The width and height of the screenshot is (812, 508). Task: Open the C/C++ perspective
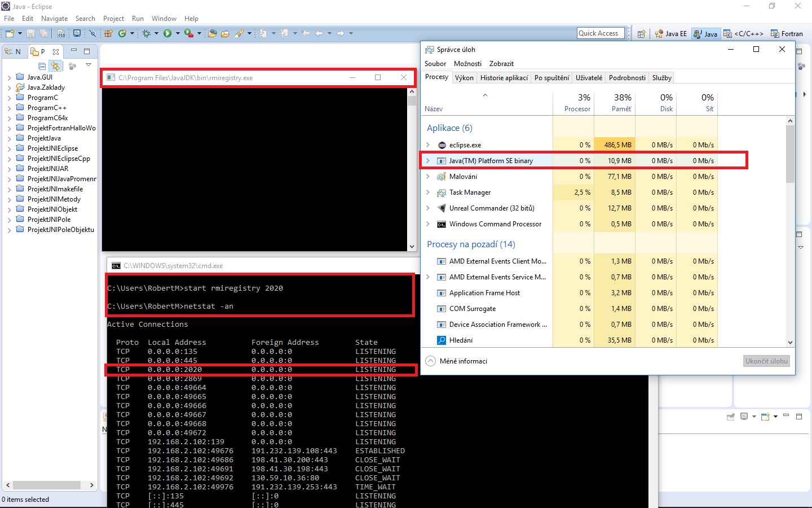pyautogui.click(x=743, y=33)
